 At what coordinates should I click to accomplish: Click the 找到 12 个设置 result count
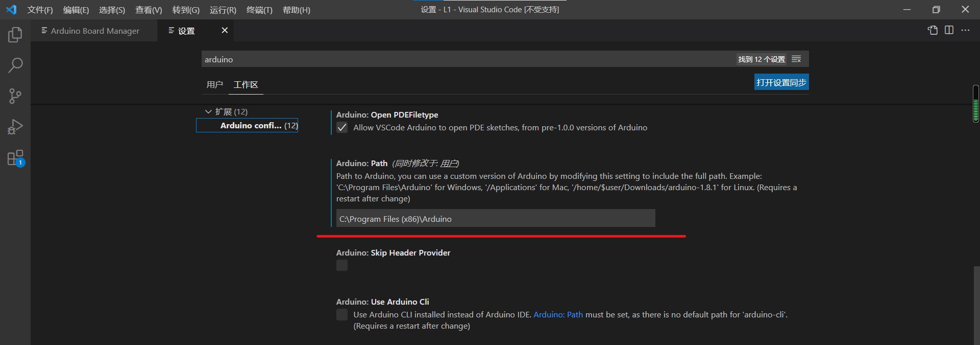(762, 59)
